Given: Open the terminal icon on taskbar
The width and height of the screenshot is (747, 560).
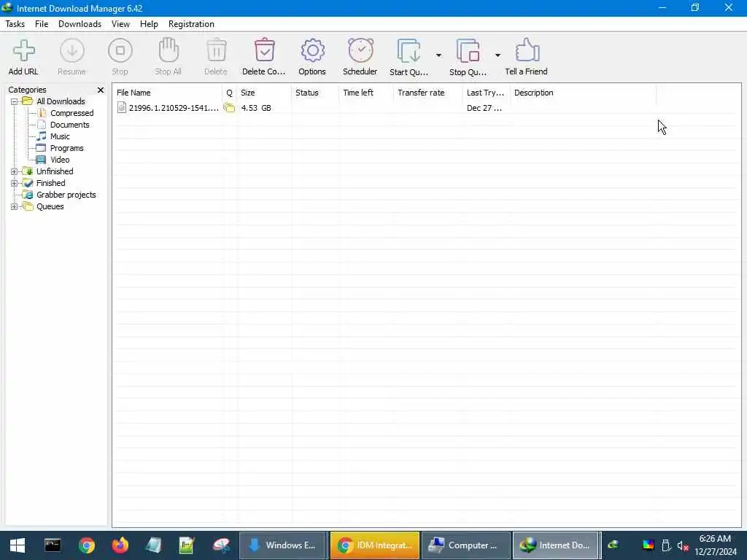Looking at the screenshot, I should (53, 545).
